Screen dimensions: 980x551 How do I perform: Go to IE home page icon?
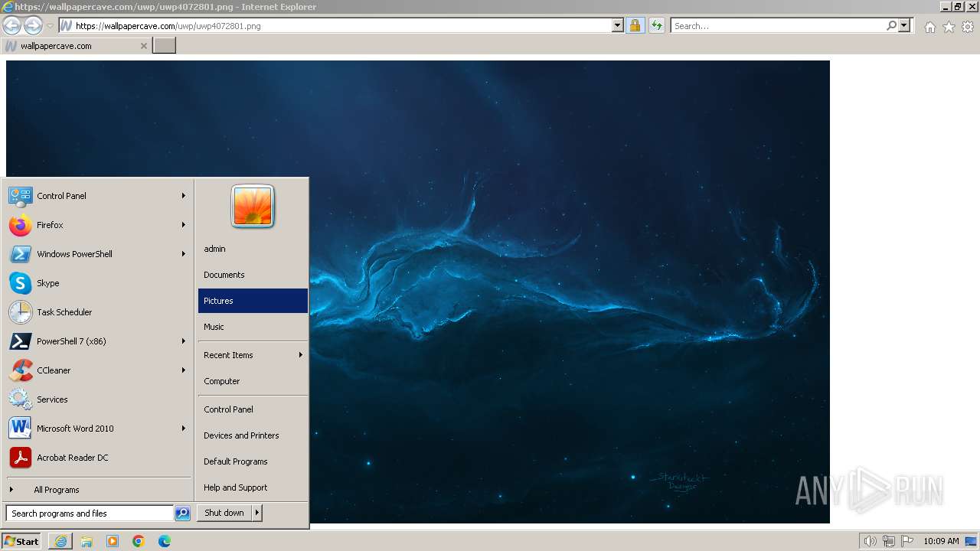click(x=929, y=27)
